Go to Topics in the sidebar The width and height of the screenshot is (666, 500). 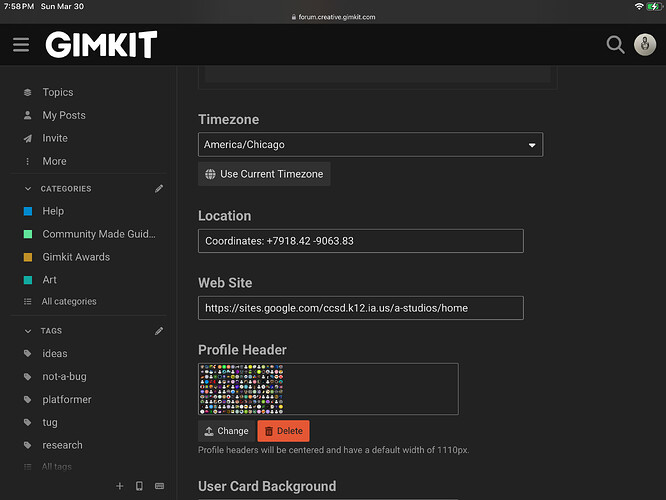(x=57, y=92)
